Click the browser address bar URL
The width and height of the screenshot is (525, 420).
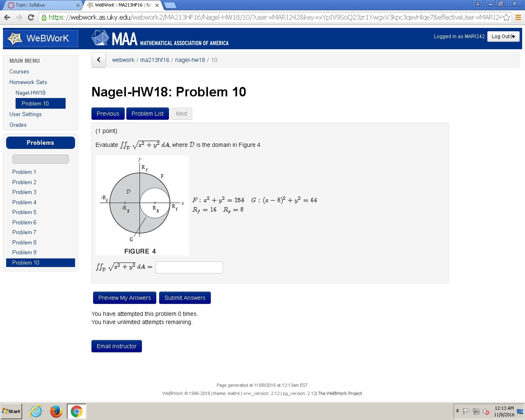click(275, 17)
